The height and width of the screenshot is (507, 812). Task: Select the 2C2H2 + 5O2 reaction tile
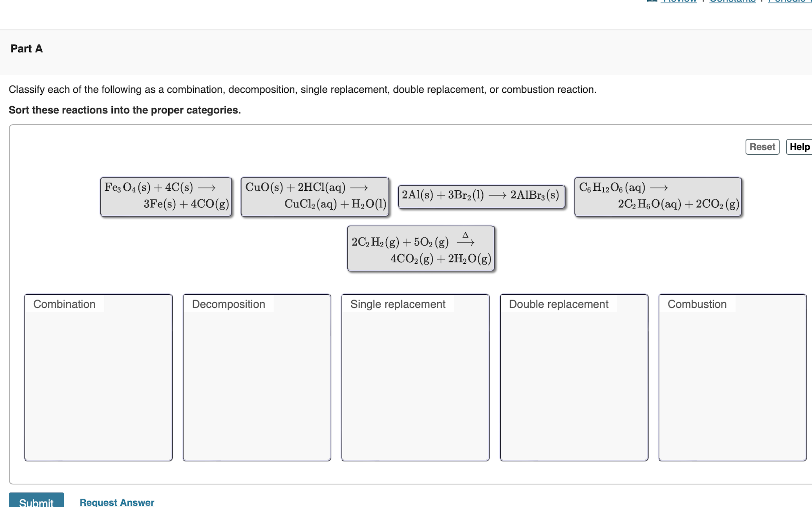pyautogui.click(x=420, y=248)
